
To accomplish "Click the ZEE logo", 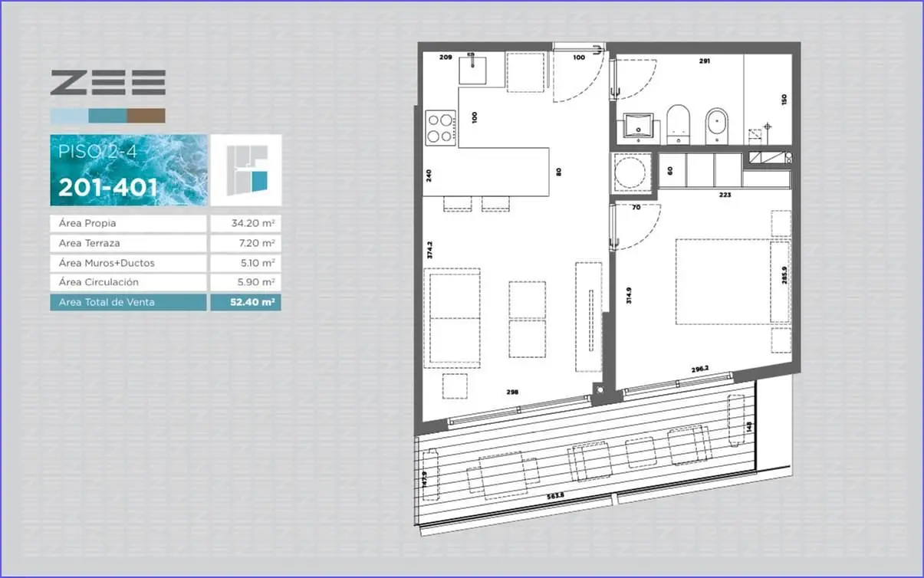I will (108, 83).
